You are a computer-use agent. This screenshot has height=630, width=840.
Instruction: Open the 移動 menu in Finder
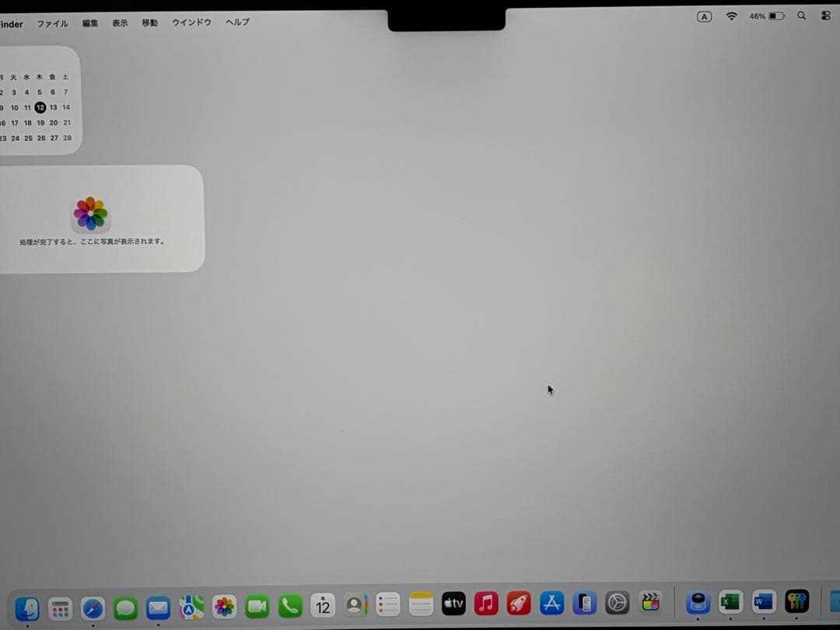coord(149,23)
